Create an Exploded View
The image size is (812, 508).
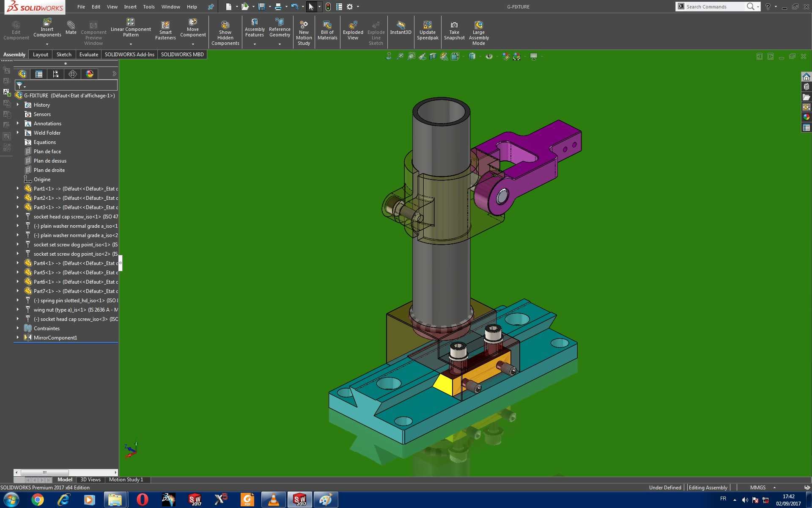click(x=353, y=30)
